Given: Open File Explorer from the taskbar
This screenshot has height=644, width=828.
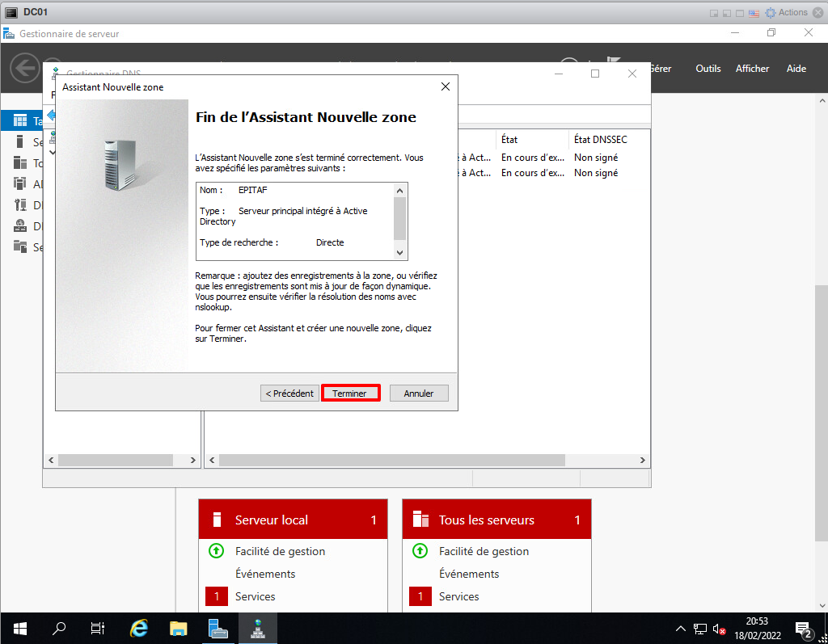Looking at the screenshot, I should tap(179, 628).
